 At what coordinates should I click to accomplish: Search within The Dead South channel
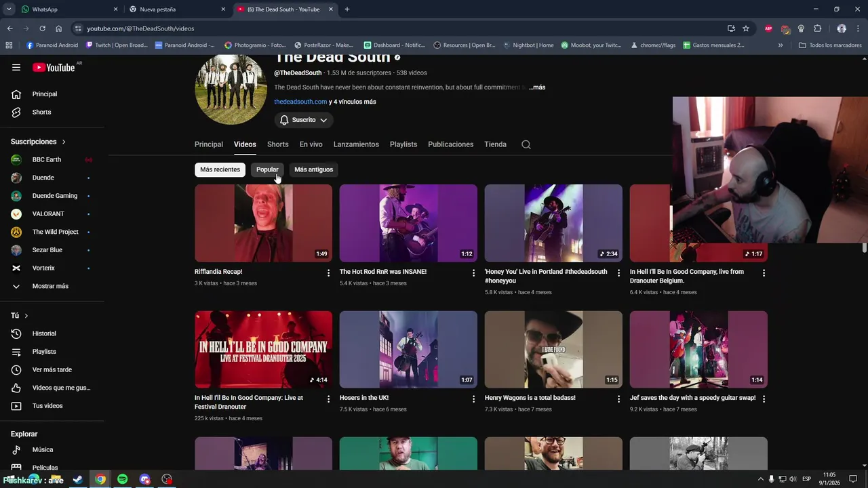coord(526,144)
